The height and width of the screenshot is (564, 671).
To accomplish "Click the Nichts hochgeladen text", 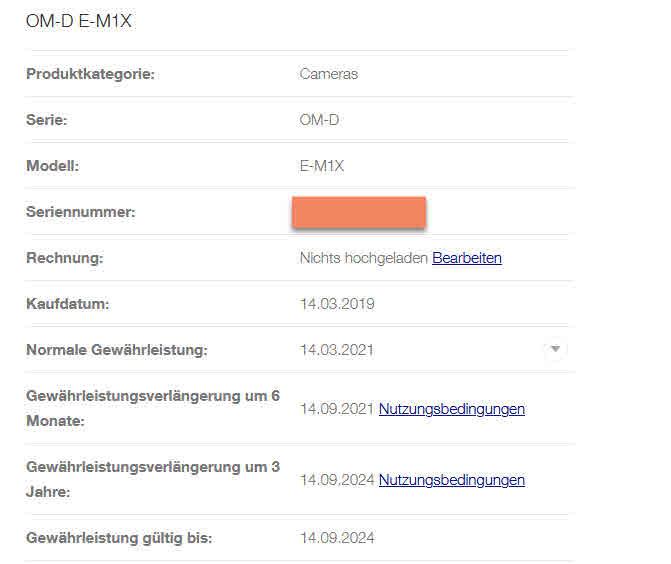I will (x=364, y=258).
